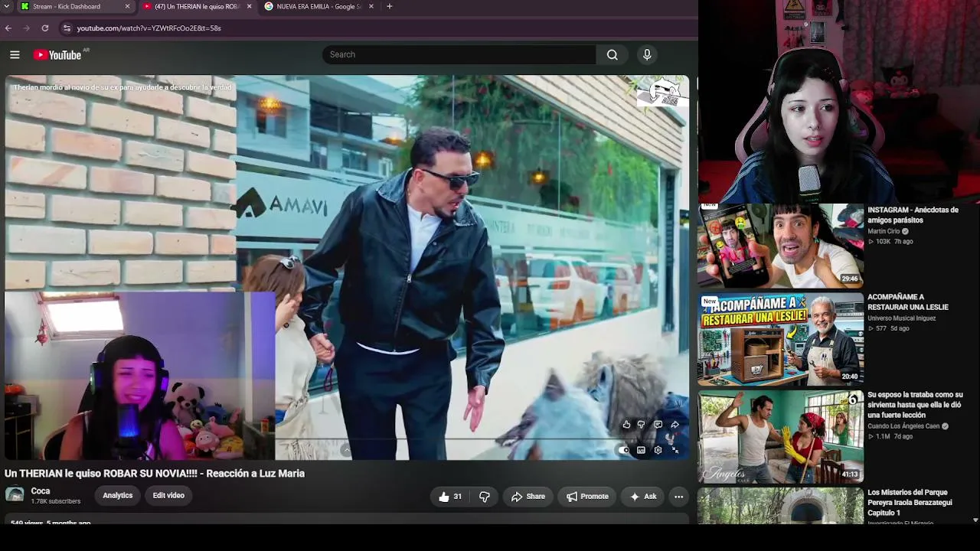980x551 pixels.
Task: Open comments from the player overlay
Action: click(658, 425)
